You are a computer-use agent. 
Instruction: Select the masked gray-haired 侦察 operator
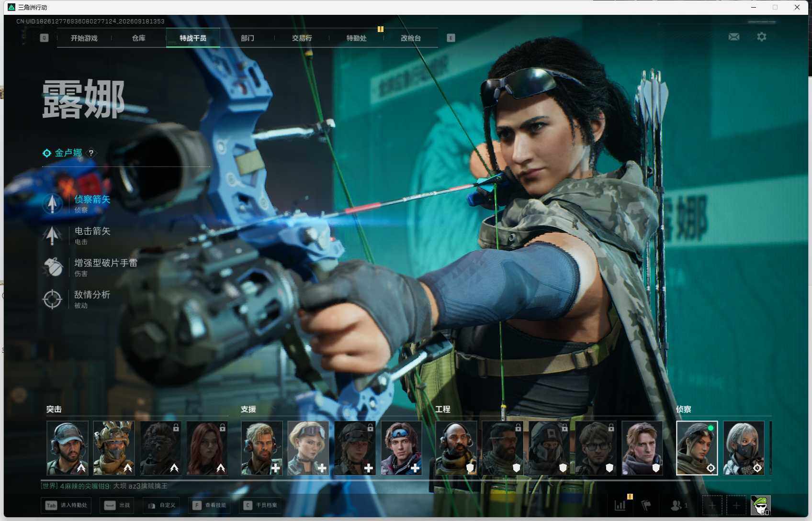[x=744, y=448]
